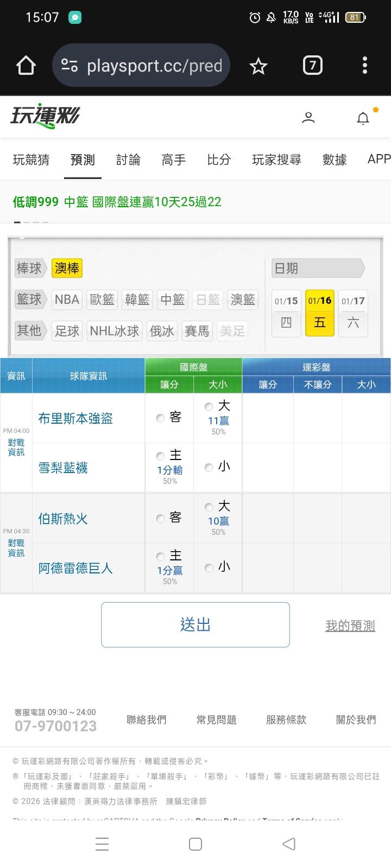Select the NHL冰球 category
This screenshot has width=391, height=868.
coord(115,331)
